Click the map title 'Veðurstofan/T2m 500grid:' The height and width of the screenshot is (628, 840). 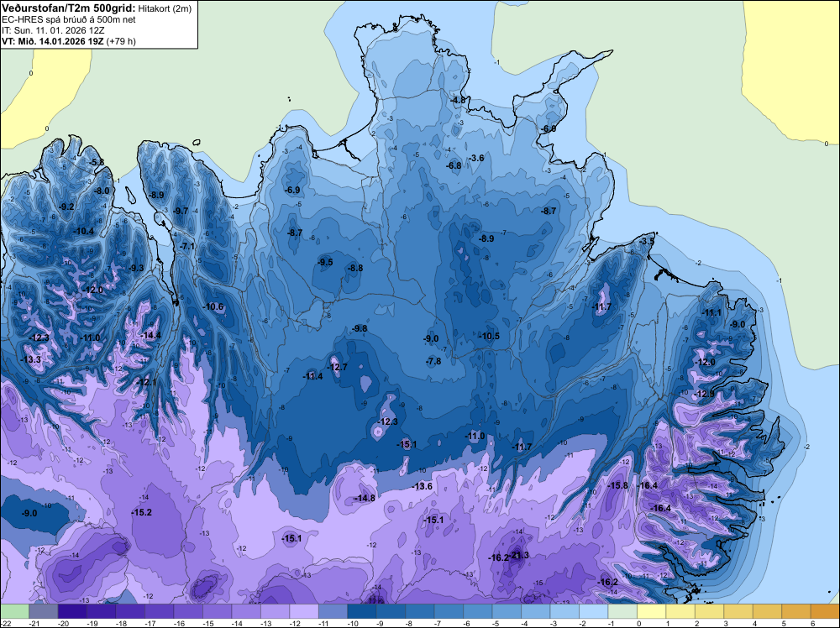[69, 8]
